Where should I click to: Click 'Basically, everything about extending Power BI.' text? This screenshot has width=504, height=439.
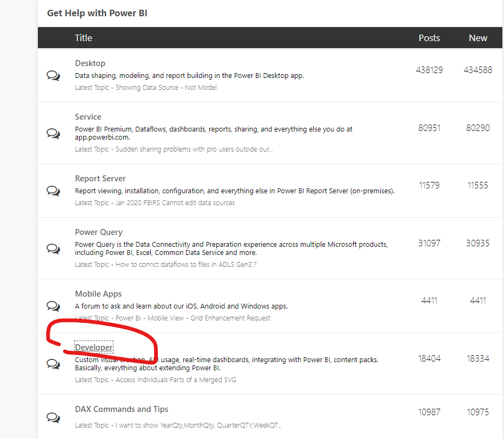click(148, 368)
